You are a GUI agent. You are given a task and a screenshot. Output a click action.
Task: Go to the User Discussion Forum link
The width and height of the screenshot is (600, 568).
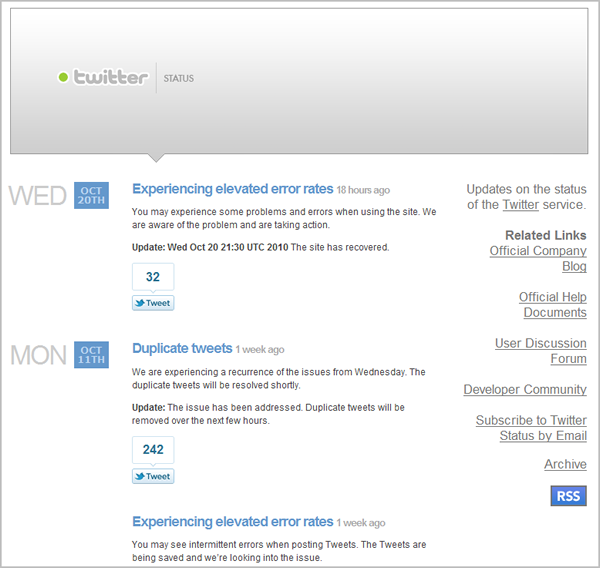click(x=541, y=351)
